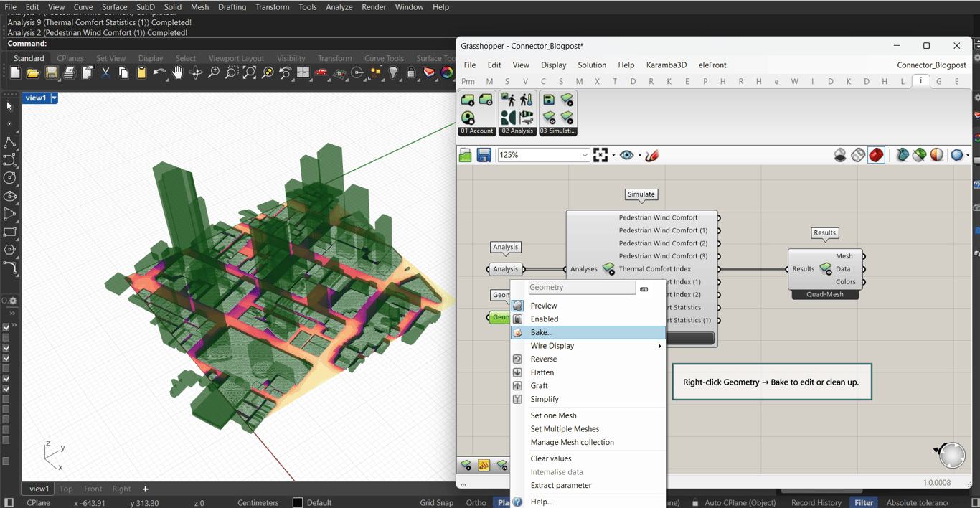The image size is (980, 508).
Task: Toggle Grid Snap in status bar
Action: coord(436,502)
